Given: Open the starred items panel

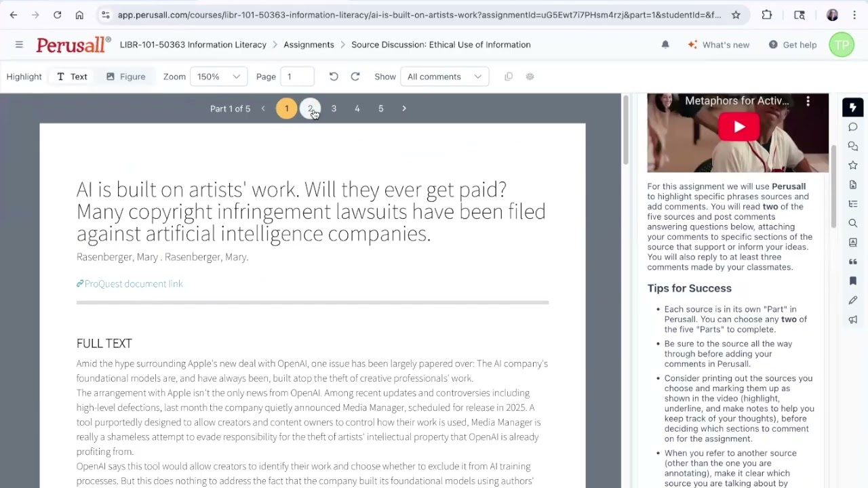Looking at the screenshot, I should tap(853, 165).
